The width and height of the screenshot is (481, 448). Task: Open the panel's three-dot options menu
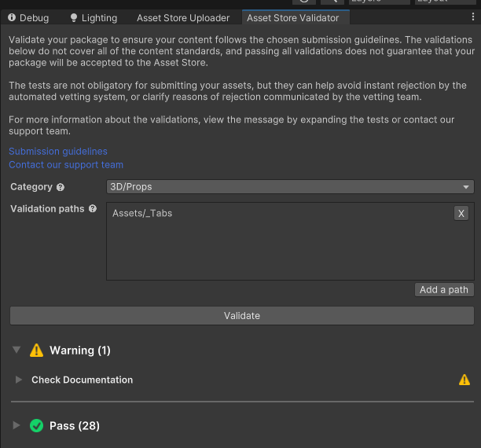[x=473, y=17]
